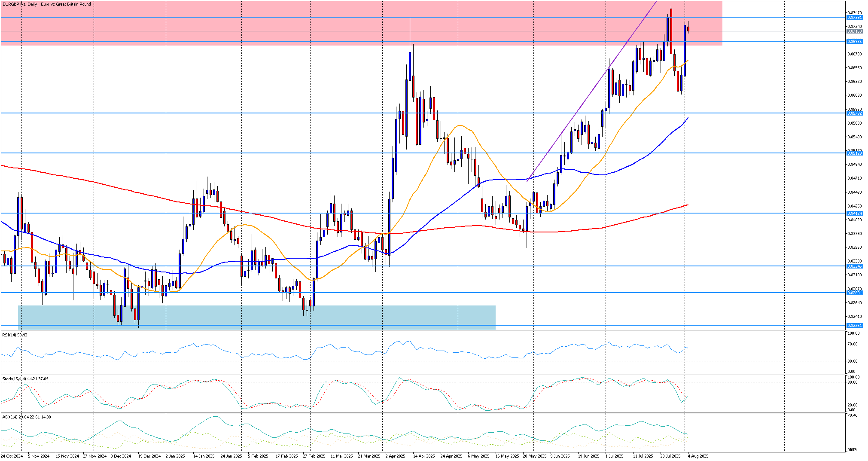The image size is (868, 461).
Task: Click the 0.82261 bottom level label
Action: tap(854, 325)
